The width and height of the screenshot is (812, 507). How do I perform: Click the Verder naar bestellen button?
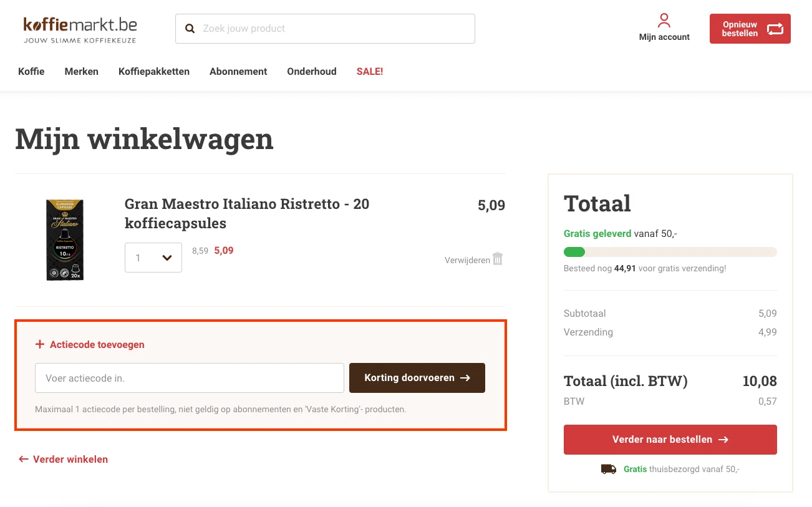670,439
